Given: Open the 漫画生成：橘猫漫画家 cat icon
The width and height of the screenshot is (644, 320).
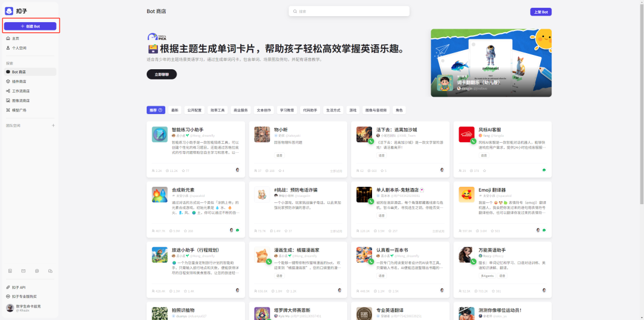Looking at the screenshot, I should coord(262,254).
